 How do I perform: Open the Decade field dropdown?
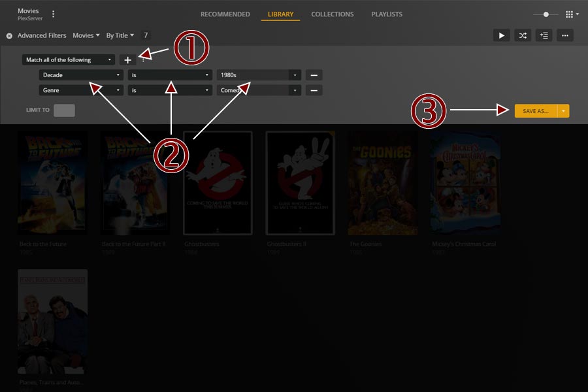pos(81,75)
